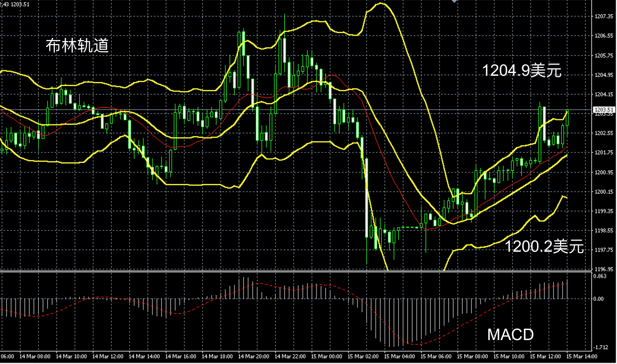The width and height of the screenshot is (617, 364).
Task: Click the 1200.15 price scale label
Action: point(604,192)
